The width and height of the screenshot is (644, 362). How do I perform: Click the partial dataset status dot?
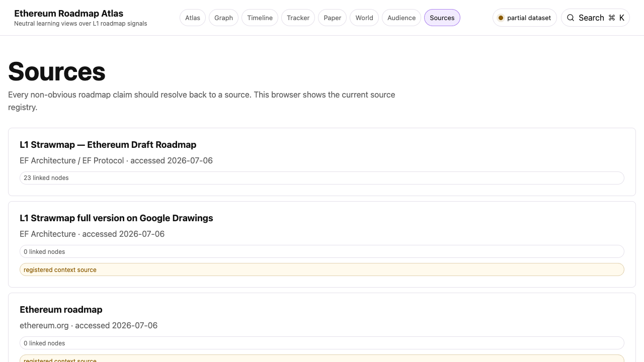point(501,18)
